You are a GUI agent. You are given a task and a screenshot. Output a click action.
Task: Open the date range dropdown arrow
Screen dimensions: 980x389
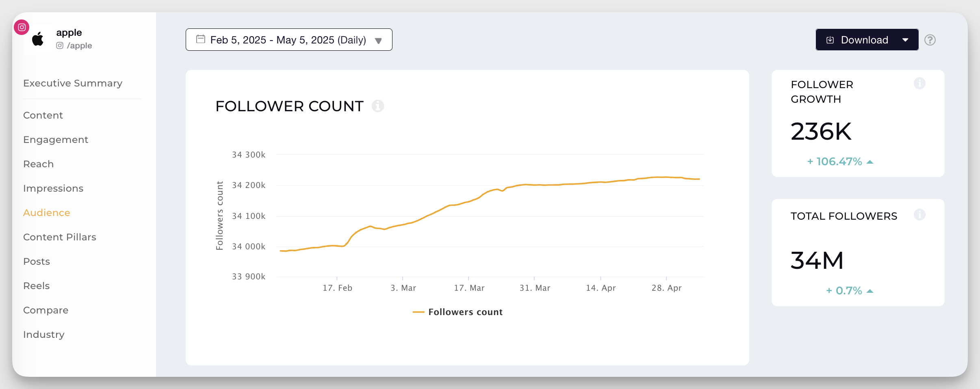coord(379,40)
